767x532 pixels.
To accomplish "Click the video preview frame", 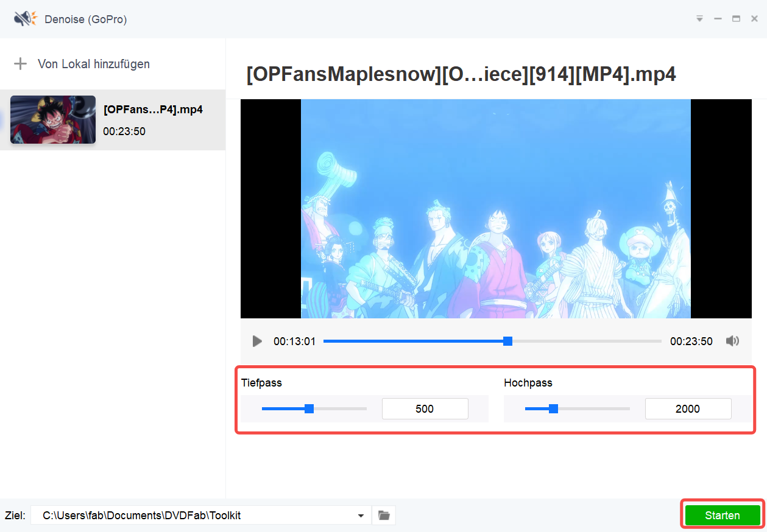I will pyautogui.click(x=495, y=209).
